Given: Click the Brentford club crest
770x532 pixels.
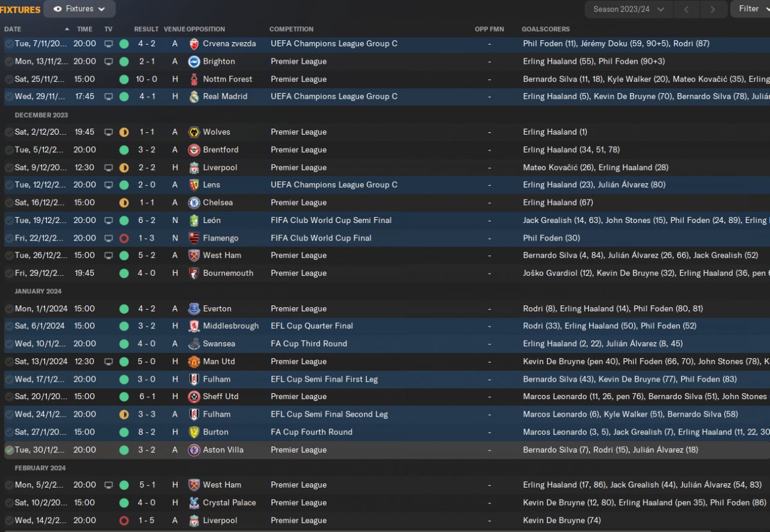Looking at the screenshot, I should coord(194,150).
